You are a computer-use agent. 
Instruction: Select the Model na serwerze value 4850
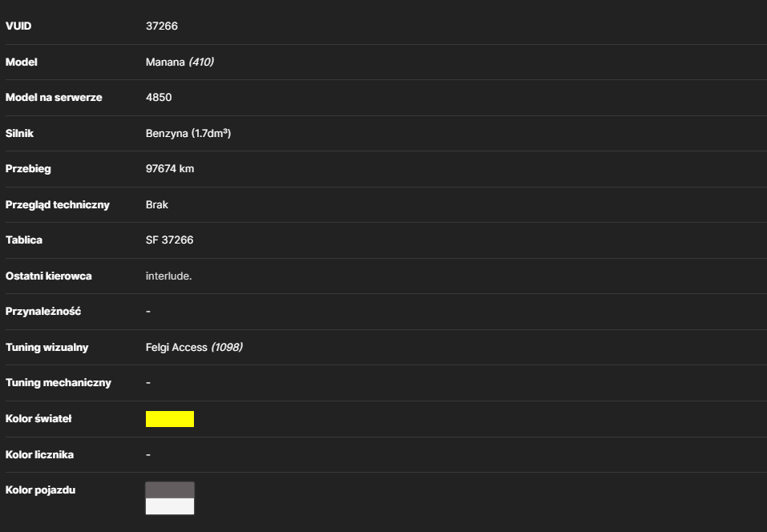click(159, 97)
